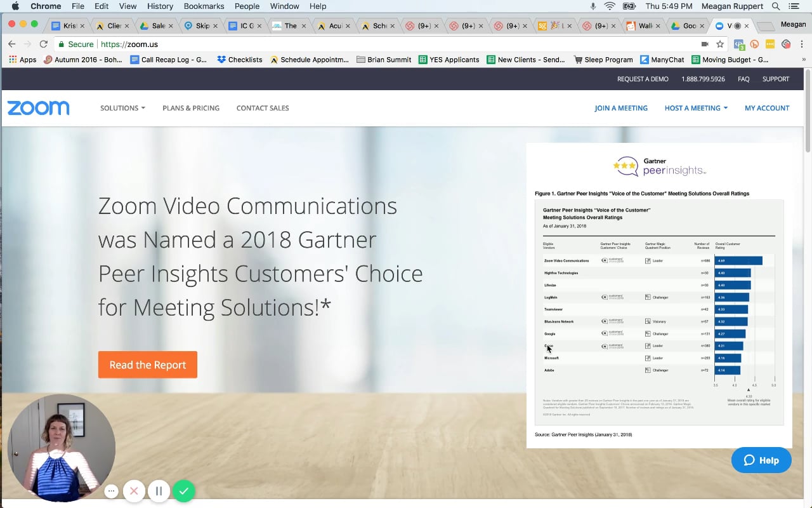Expand the Solutions dropdown

[x=122, y=108]
